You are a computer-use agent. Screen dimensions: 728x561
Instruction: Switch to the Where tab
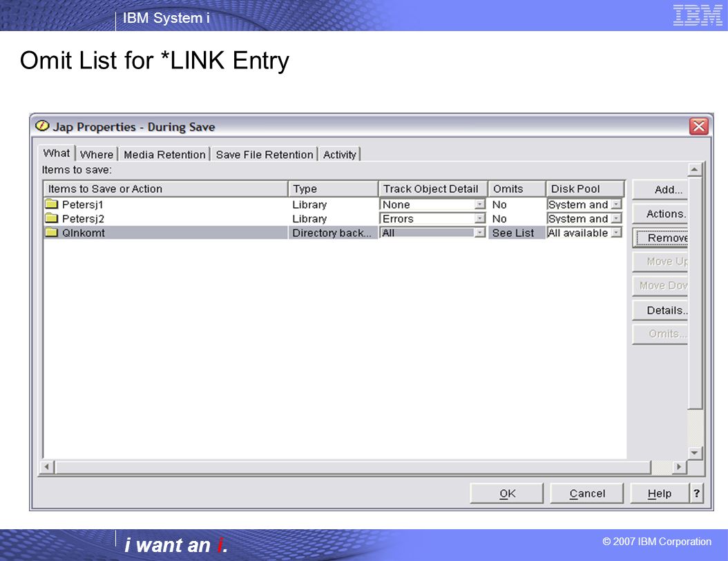pyautogui.click(x=97, y=155)
